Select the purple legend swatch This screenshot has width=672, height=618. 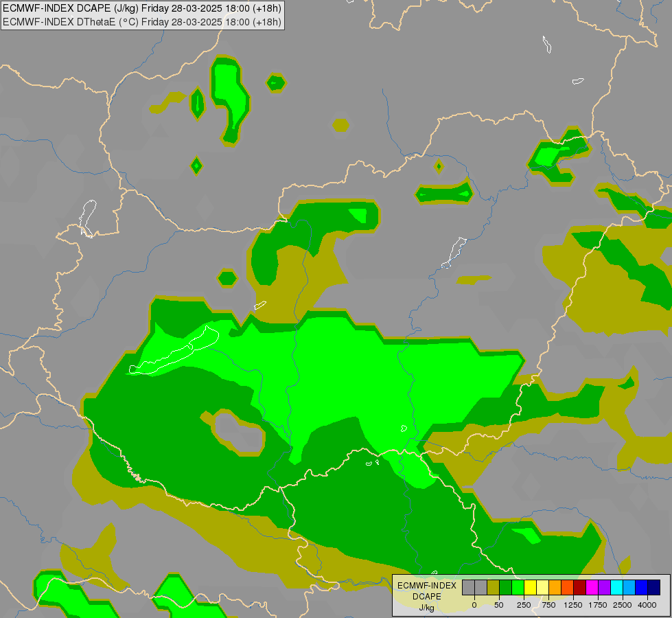[x=604, y=587]
